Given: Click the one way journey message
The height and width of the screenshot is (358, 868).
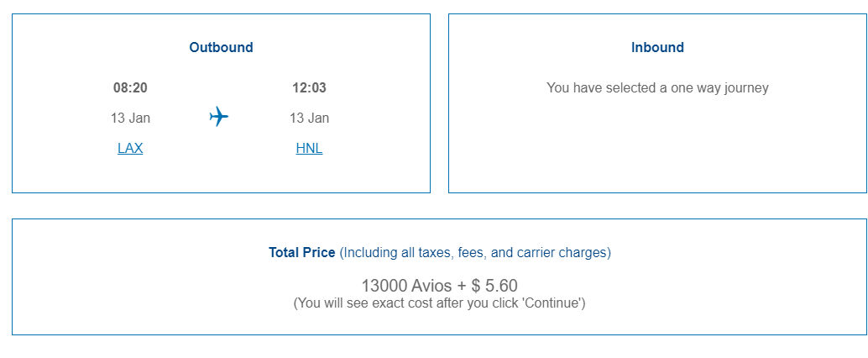Looking at the screenshot, I should (x=657, y=87).
